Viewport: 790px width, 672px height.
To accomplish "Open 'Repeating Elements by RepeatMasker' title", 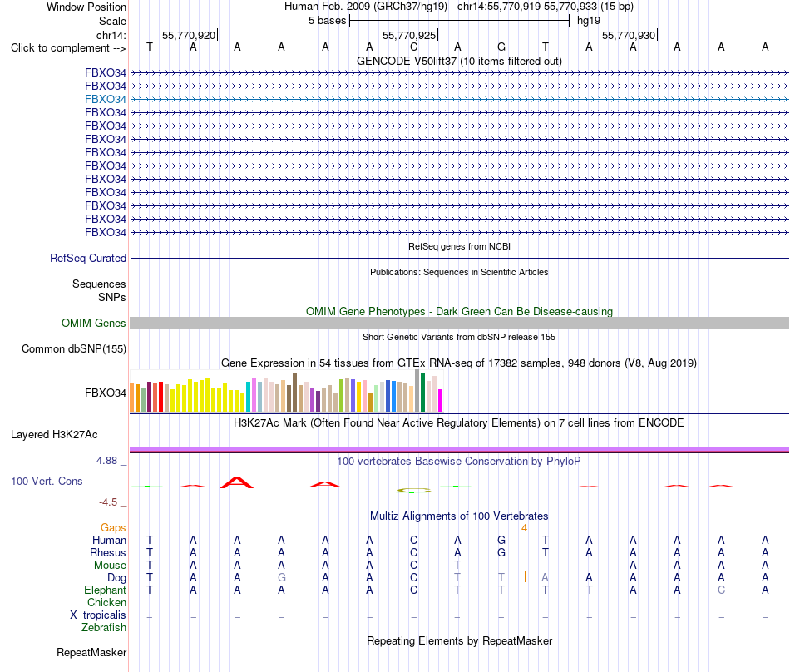I will pyautogui.click(x=459, y=640).
